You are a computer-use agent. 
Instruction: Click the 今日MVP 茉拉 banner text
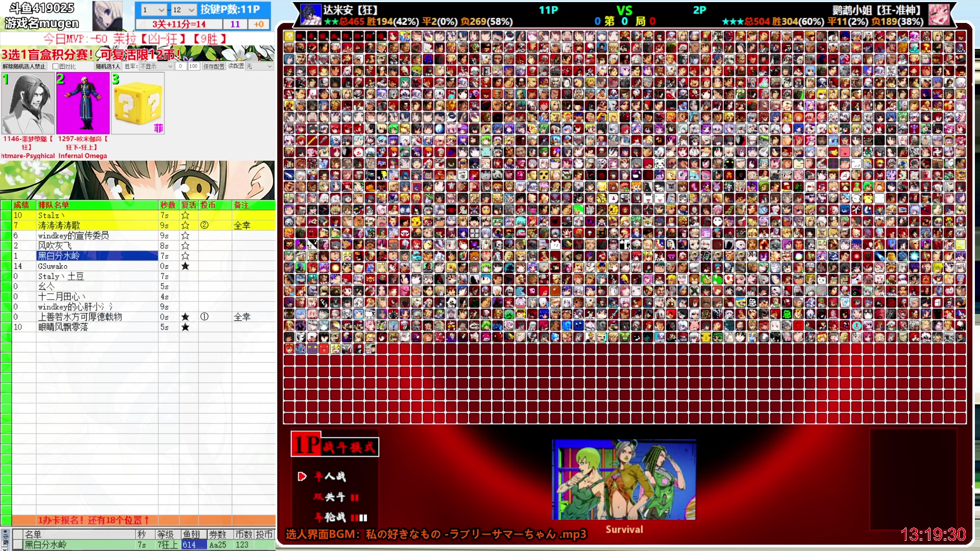coord(135,39)
